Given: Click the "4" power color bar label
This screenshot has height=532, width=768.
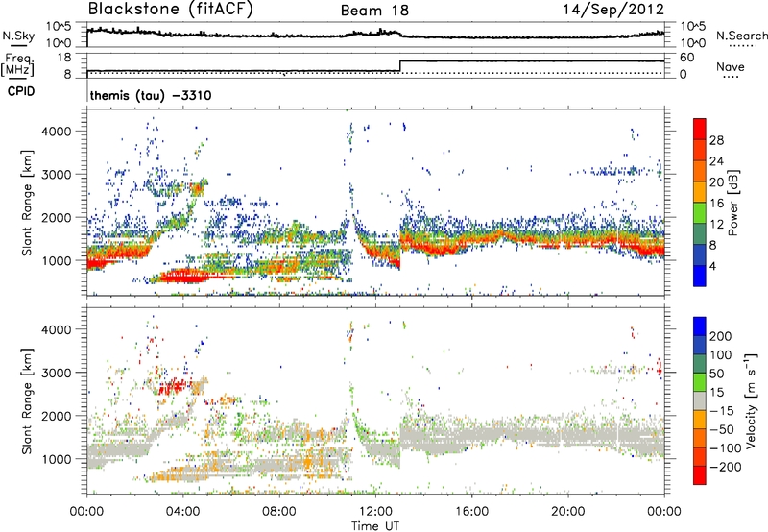Looking at the screenshot, I should 712,266.
